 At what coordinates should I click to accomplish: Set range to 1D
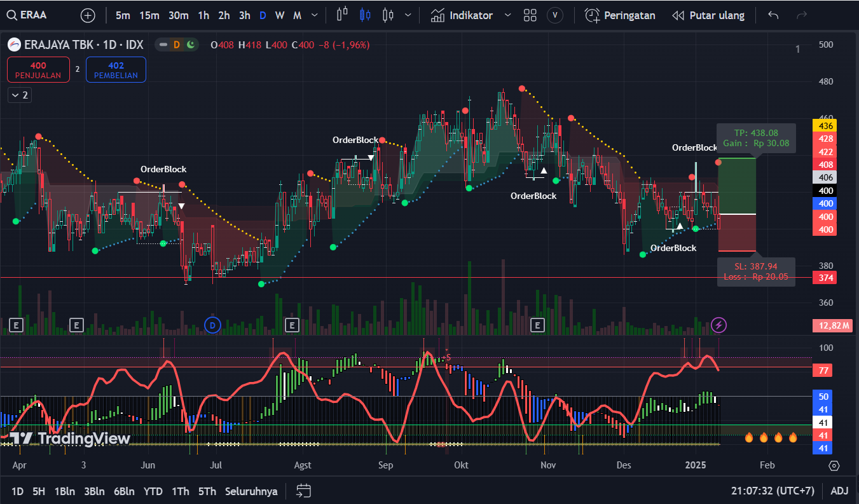point(17,491)
